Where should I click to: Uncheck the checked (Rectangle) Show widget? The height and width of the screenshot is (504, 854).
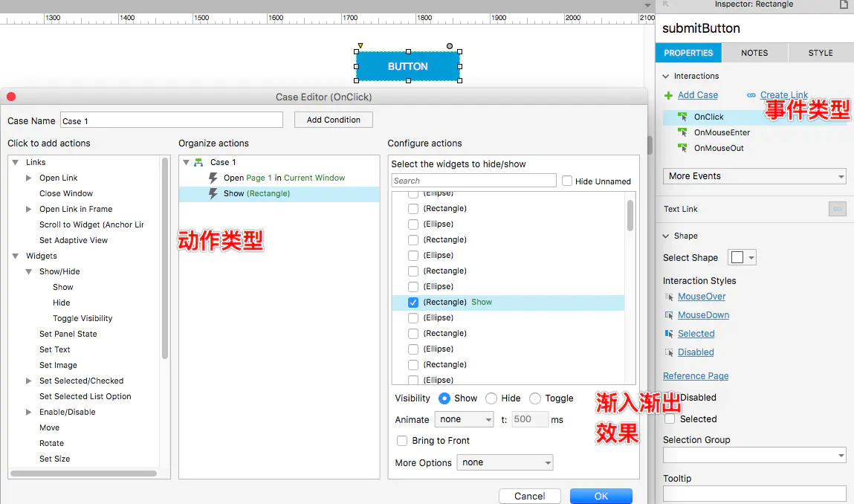[x=413, y=303]
